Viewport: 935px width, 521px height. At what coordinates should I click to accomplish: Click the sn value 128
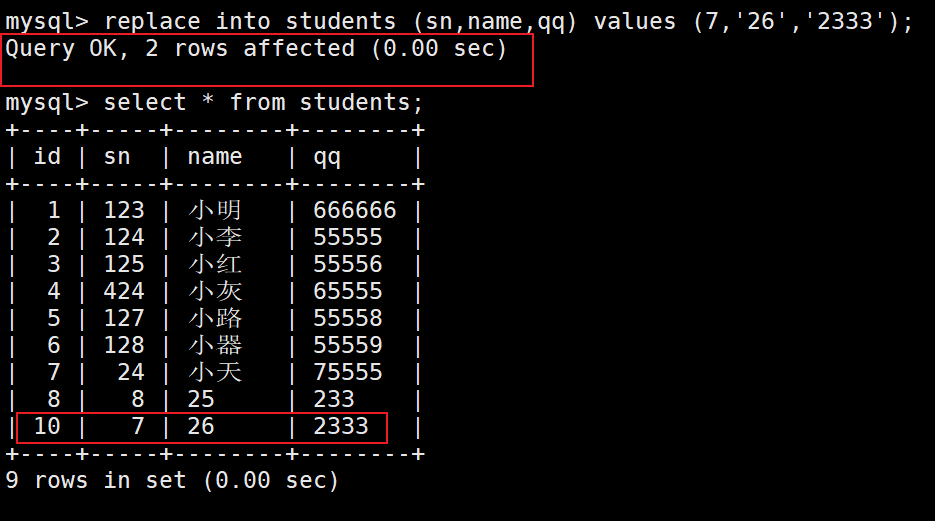pos(124,345)
